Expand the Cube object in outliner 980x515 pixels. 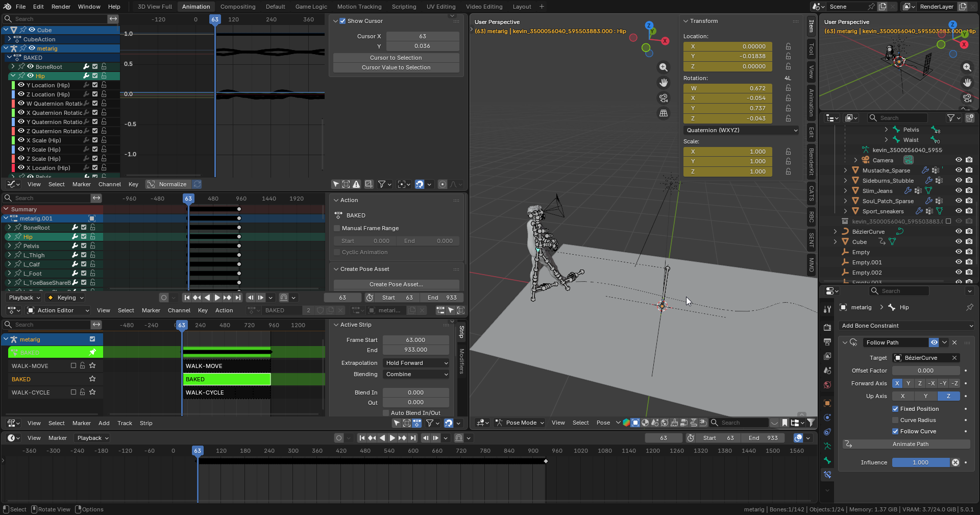click(x=836, y=242)
